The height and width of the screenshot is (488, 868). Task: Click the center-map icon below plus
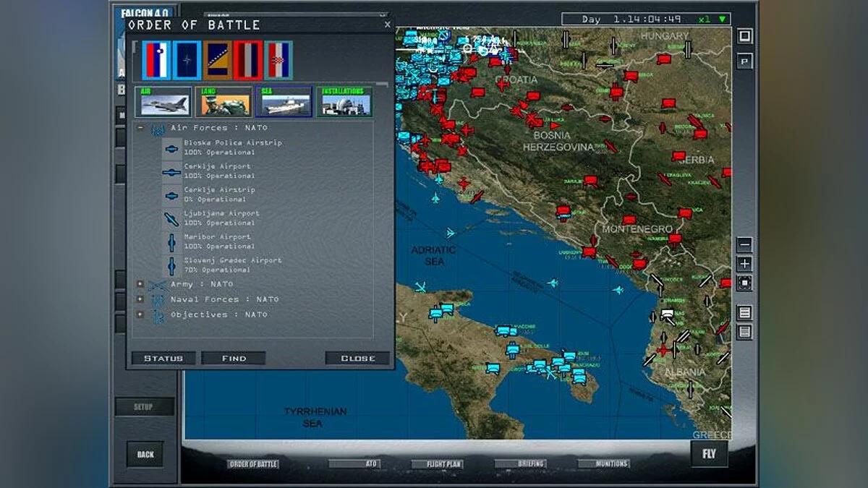click(745, 283)
